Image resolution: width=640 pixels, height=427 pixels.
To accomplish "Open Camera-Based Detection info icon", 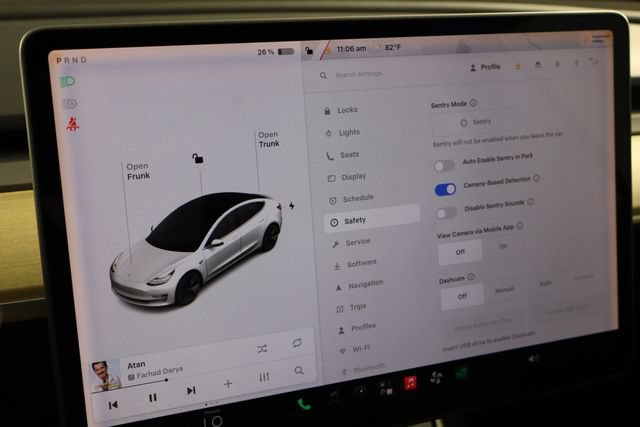I will point(537,178).
